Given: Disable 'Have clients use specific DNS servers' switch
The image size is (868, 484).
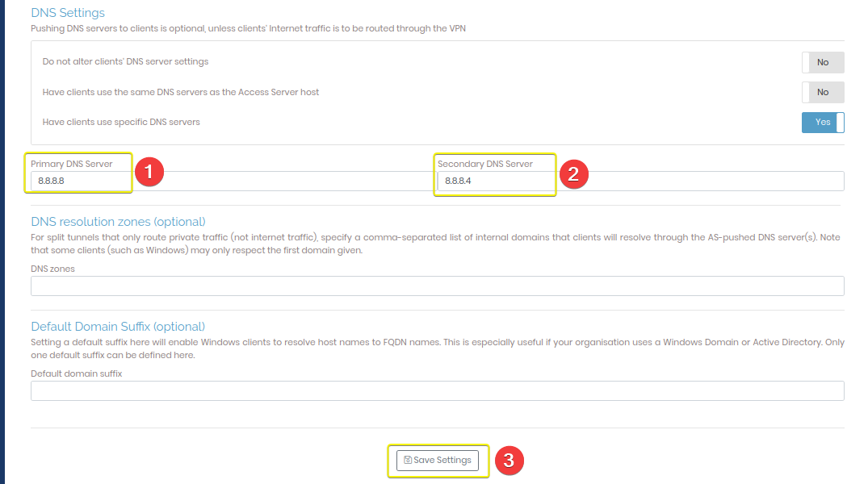Looking at the screenshot, I should click(823, 123).
